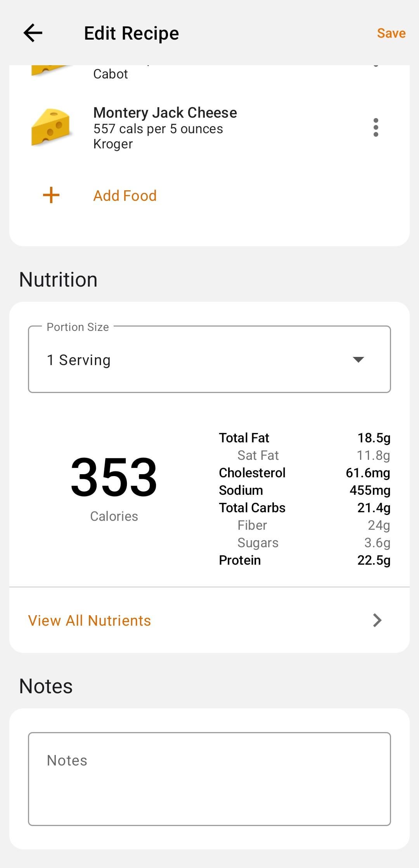Tap the partially visible Cabot cheese icon
This screenshot has height=868, width=419.
point(48,70)
